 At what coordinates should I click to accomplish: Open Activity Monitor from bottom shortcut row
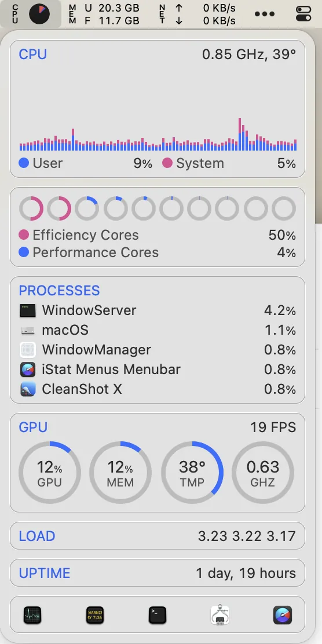pos(32,615)
